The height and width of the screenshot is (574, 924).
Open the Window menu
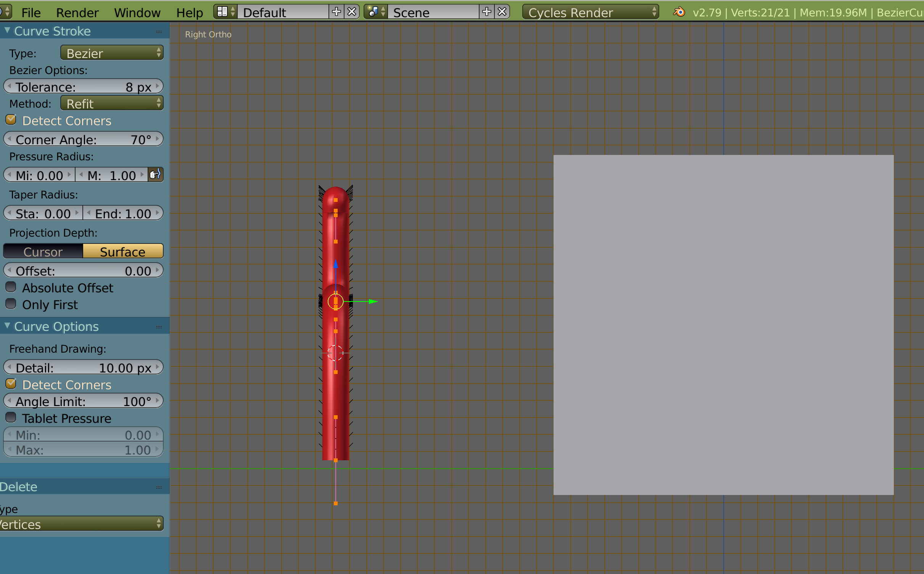137,13
